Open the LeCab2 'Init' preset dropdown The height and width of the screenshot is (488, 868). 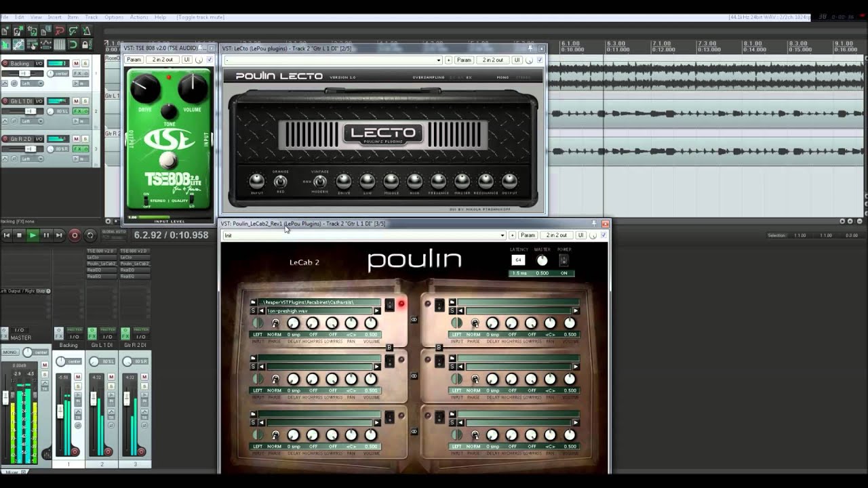502,235
